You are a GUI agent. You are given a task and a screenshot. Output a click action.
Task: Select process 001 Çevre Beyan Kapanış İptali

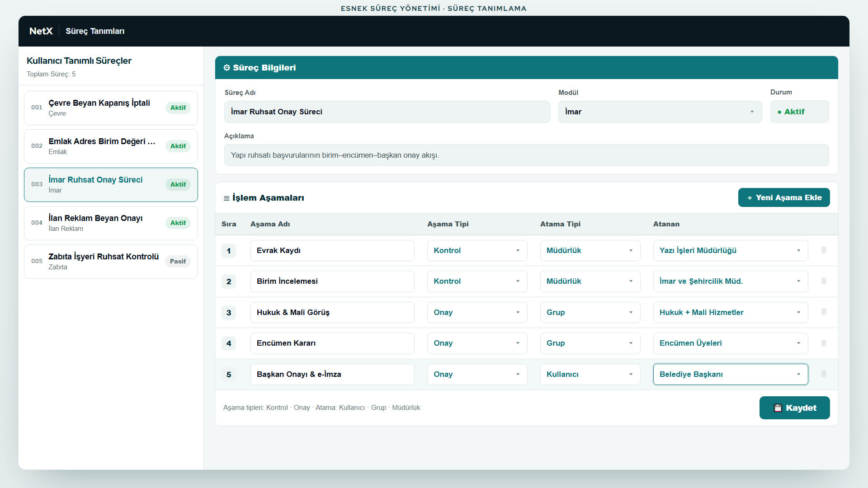coord(111,108)
